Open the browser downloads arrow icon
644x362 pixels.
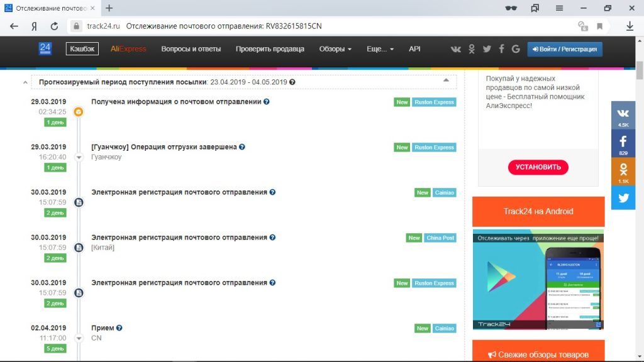(630, 26)
